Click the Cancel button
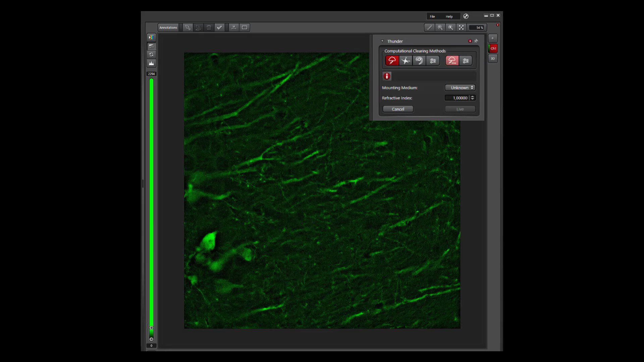 pos(398,109)
